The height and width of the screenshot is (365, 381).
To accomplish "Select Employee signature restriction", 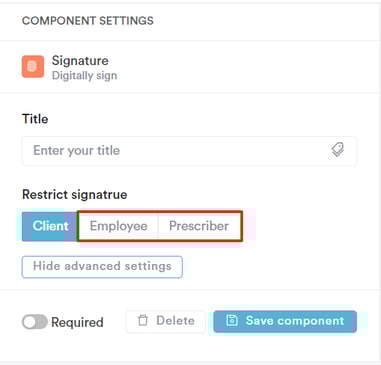I will coord(118,226).
